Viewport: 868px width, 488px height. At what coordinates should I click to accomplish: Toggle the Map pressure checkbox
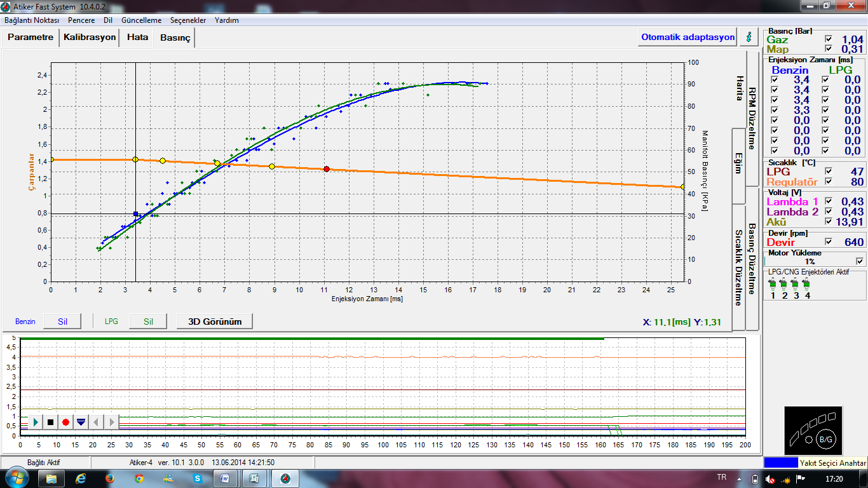(x=828, y=49)
